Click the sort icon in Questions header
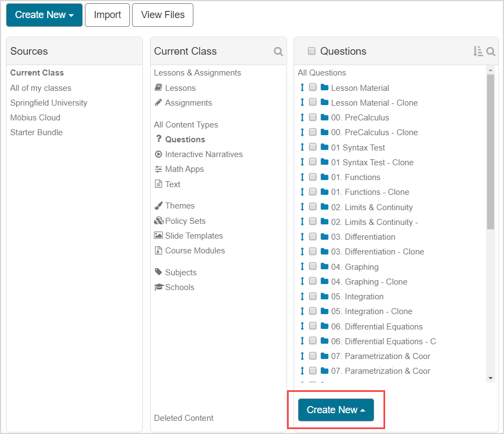The width and height of the screenshot is (504, 434). tap(478, 51)
